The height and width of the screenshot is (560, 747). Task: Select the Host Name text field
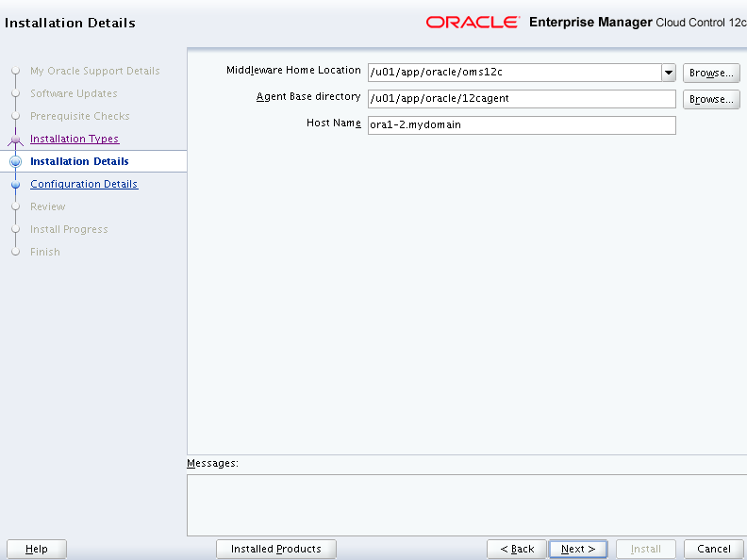(521, 125)
